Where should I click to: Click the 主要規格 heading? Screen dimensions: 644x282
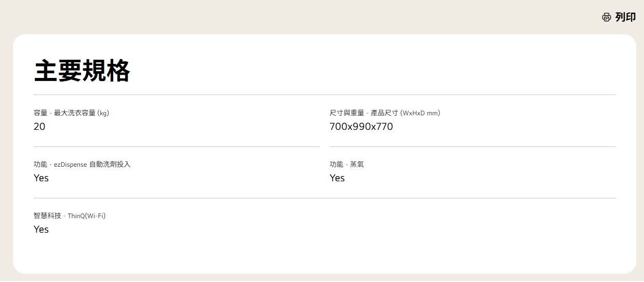tap(82, 71)
